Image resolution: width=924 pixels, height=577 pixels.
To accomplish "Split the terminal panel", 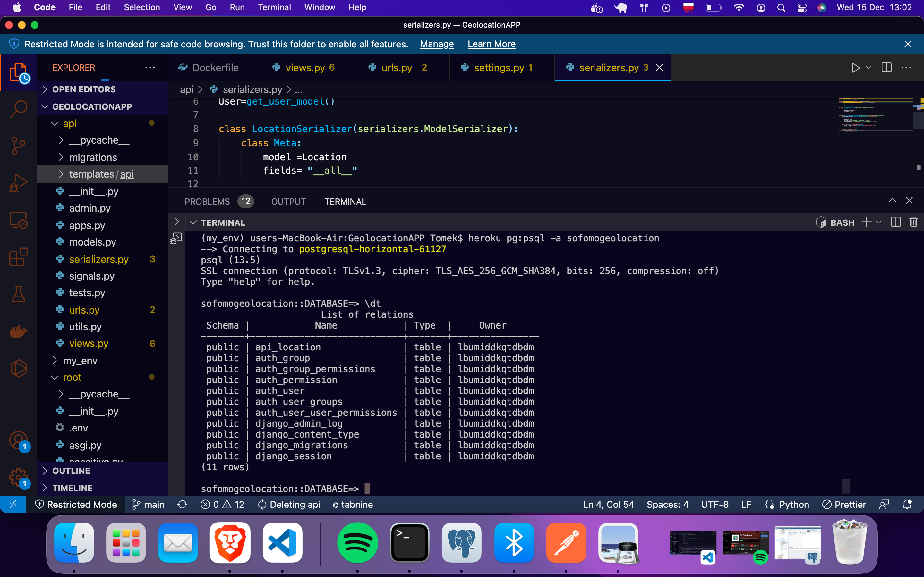I will click(895, 222).
